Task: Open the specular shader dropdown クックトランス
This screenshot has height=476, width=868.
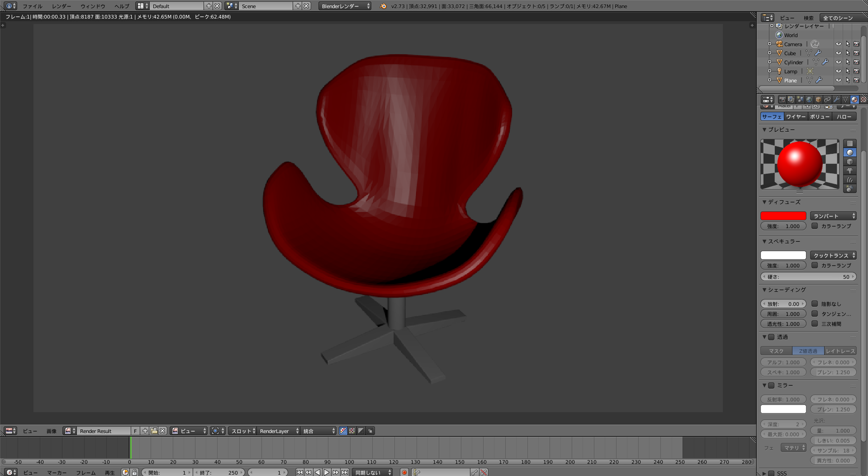Action: click(833, 255)
